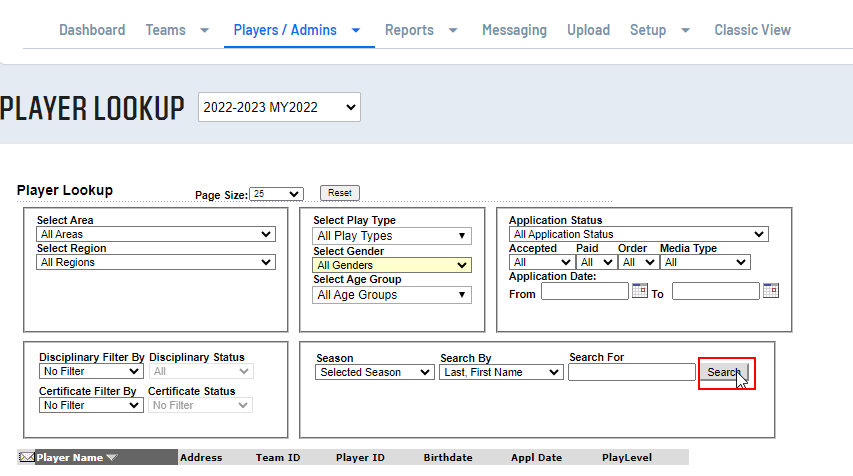Open the Select Age Group dropdown

tap(392, 295)
